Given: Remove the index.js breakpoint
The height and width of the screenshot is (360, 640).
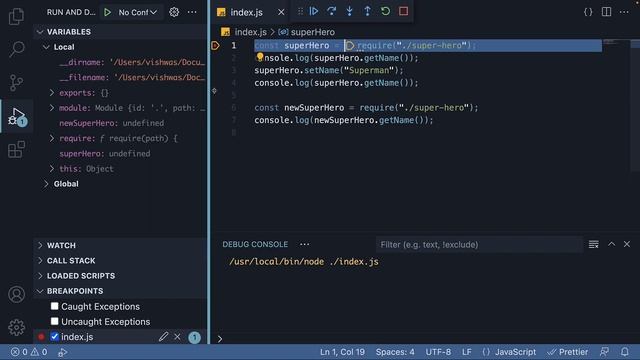Looking at the screenshot, I should coord(177,337).
